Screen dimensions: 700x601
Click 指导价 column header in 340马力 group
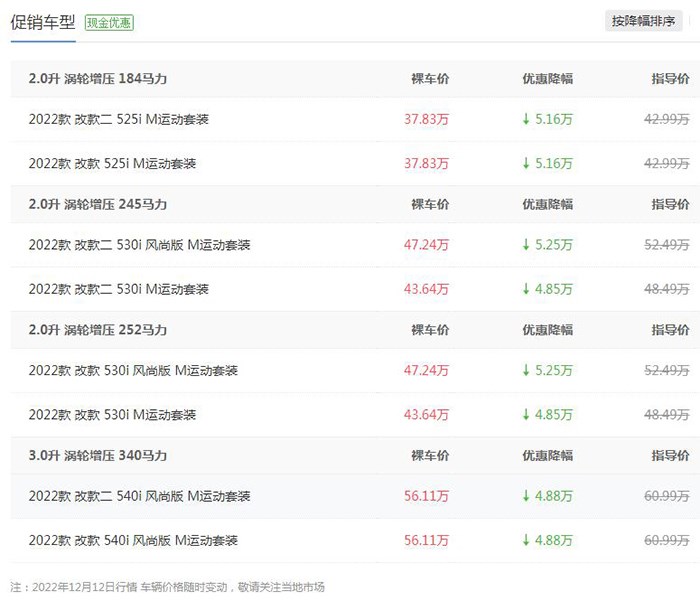(x=670, y=455)
